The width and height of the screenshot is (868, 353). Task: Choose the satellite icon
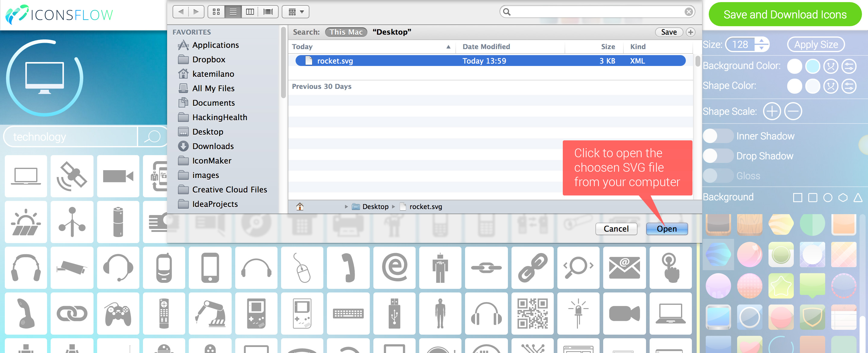[72, 176]
